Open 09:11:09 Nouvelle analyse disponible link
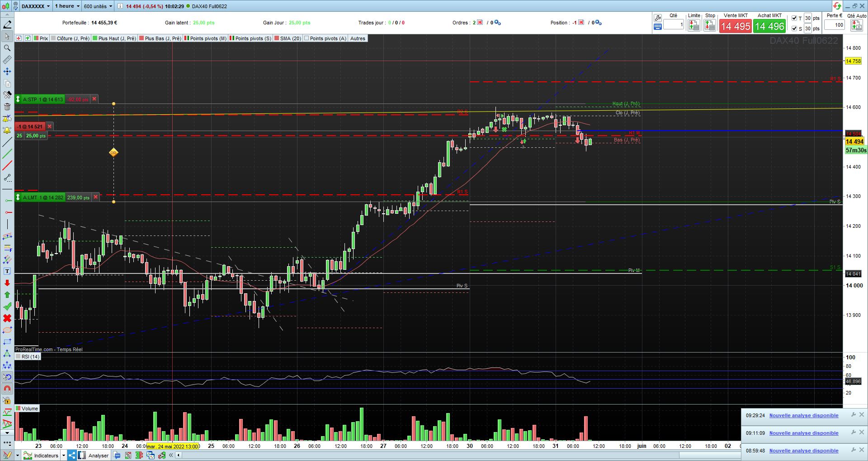 click(x=804, y=433)
